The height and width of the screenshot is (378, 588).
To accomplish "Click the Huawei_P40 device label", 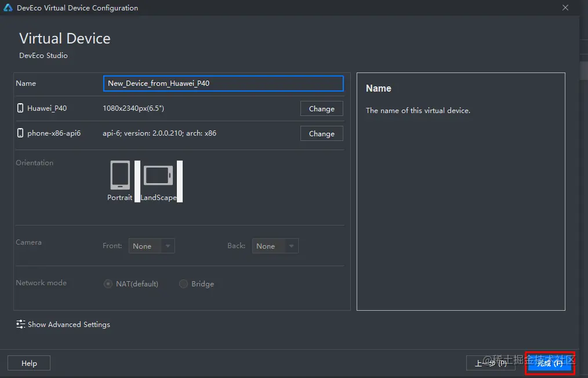I will point(47,108).
